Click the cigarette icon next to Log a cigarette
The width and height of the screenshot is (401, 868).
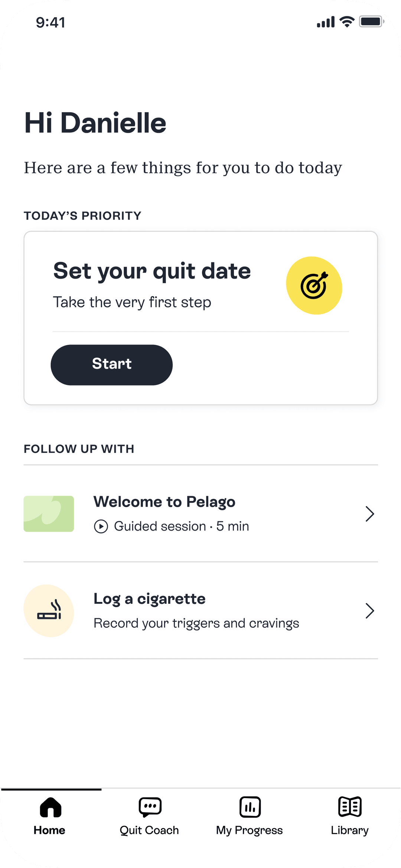[49, 610]
